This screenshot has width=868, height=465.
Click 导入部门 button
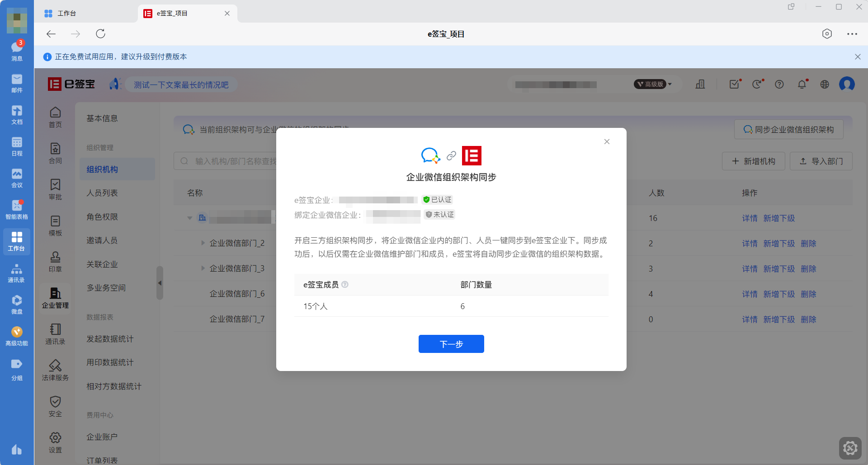821,161
